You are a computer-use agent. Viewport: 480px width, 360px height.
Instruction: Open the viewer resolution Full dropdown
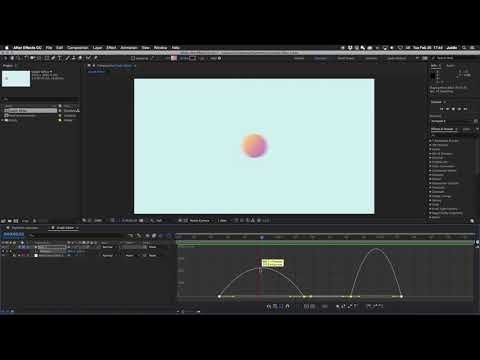(x=160, y=221)
